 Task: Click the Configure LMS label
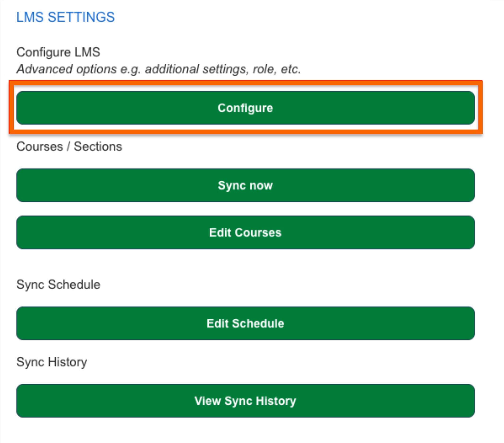[x=58, y=52]
